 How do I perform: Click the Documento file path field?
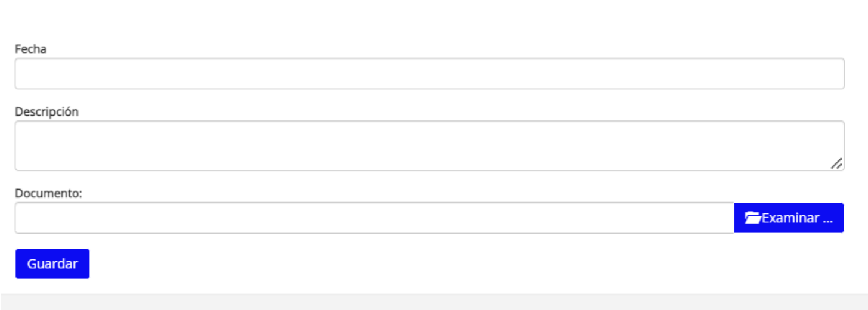(x=374, y=218)
